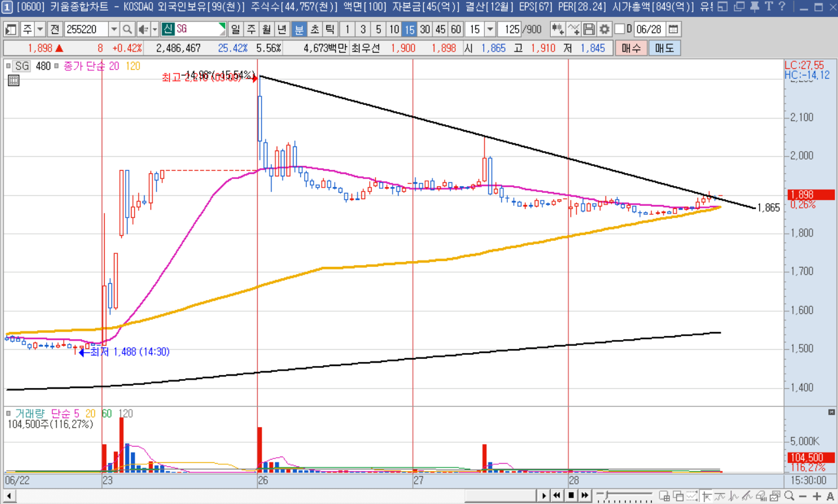The height and width of the screenshot is (504, 838).
Task: Toggle the D checkbox beside date field
Action: 619,30
